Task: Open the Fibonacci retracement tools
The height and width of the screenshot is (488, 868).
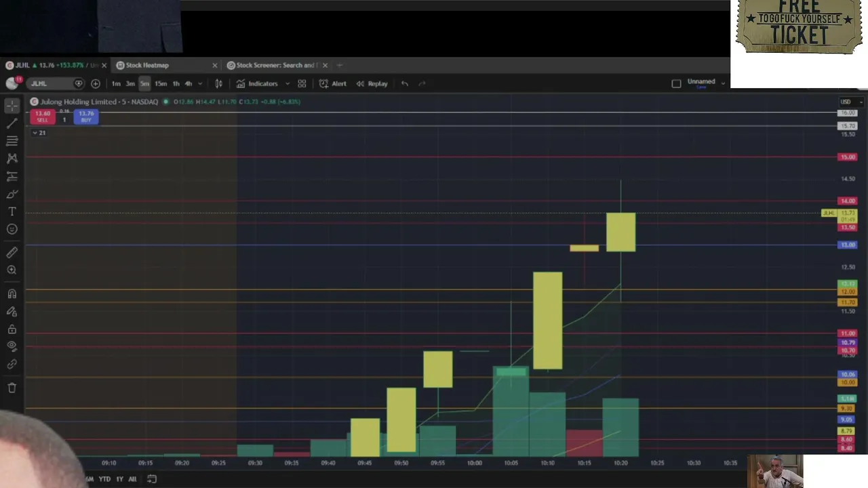Action: [12, 141]
